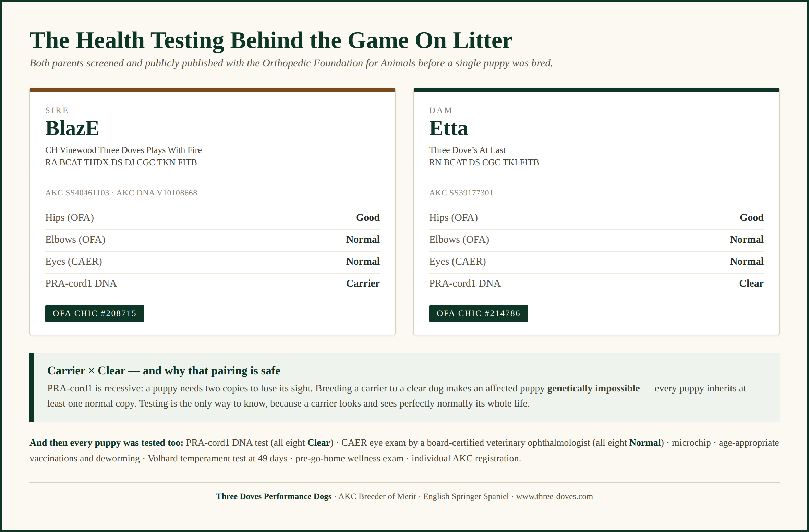Select the dam name Etta heading
Viewport: 809px width, 532px height.
click(x=448, y=128)
